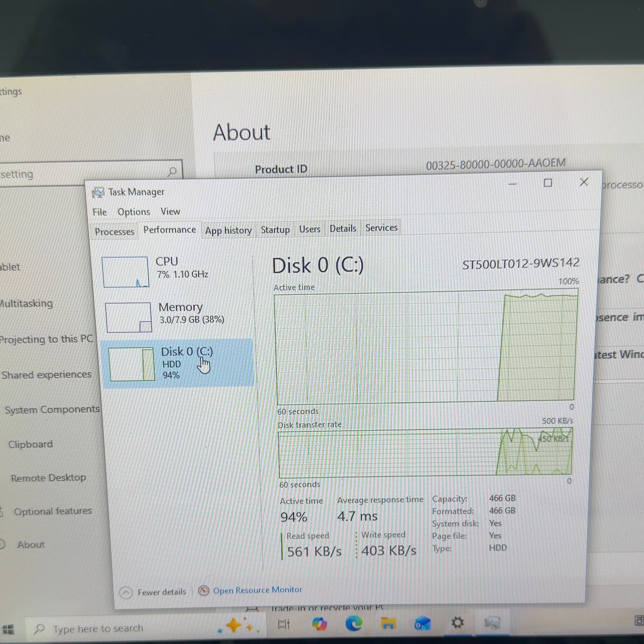Screen dimensions: 644x644
Task: Open the Windows Start menu
Action: tap(8, 630)
